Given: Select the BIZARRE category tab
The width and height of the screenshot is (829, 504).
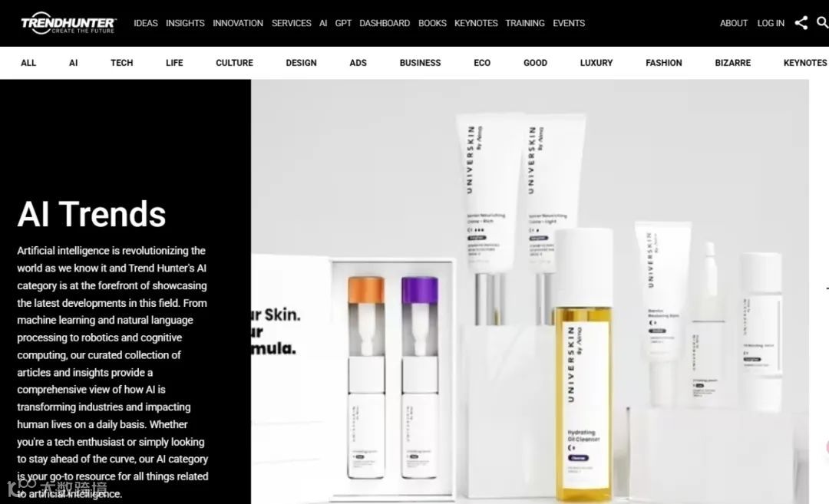Looking at the screenshot, I should [x=732, y=63].
